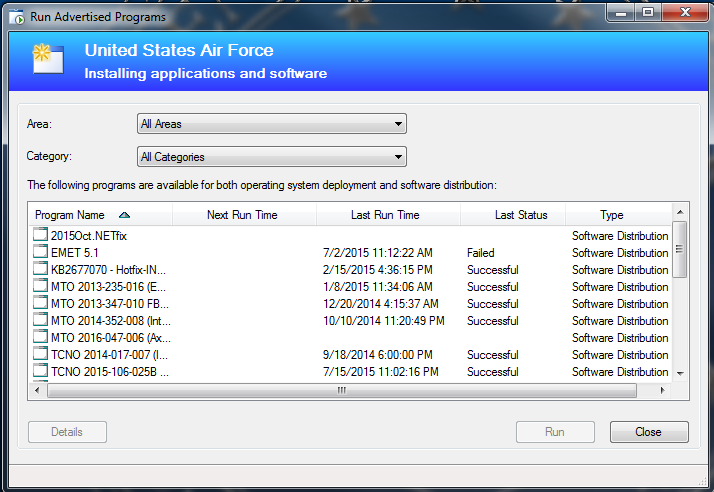Click the Next Run Time column header
Screen dimensions: 714x492
coord(243,215)
